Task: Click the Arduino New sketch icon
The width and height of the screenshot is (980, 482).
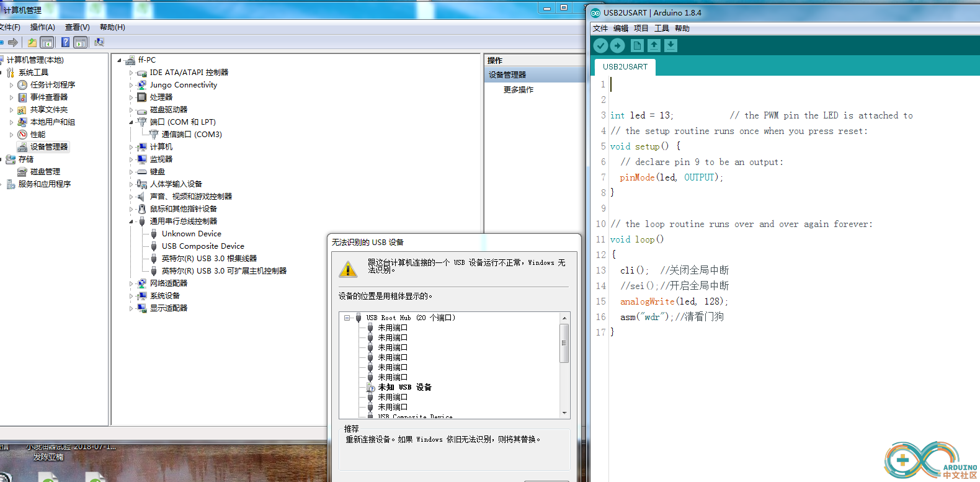Action: [637, 45]
